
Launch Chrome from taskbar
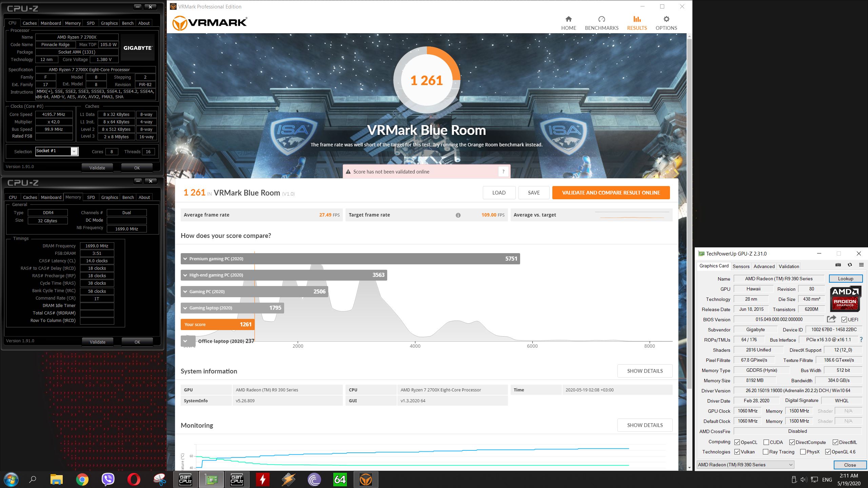[x=82, y=480]
